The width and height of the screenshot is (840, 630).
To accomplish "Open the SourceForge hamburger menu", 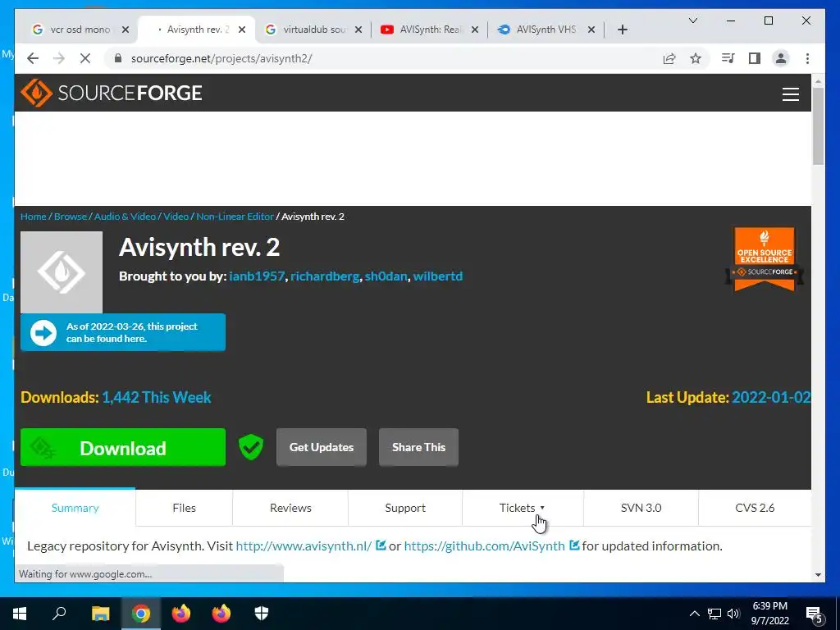I will [790, 94].
